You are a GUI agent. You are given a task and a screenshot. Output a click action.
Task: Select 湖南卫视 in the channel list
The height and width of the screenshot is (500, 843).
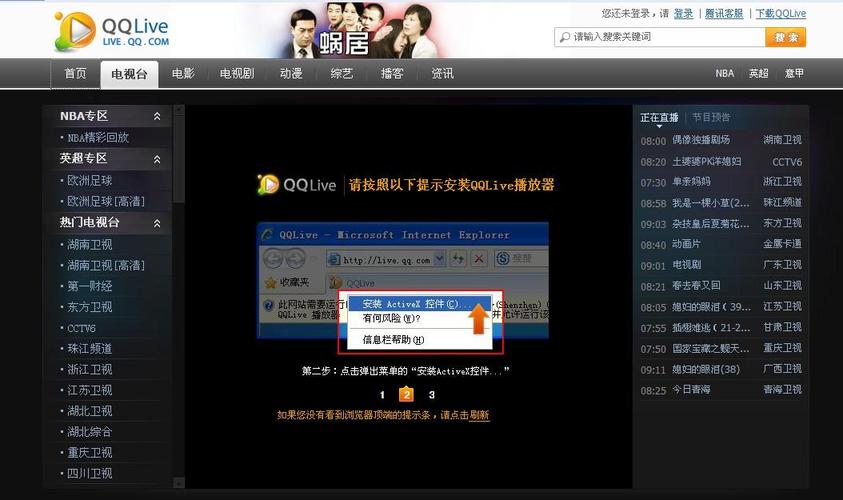[90, 244]
